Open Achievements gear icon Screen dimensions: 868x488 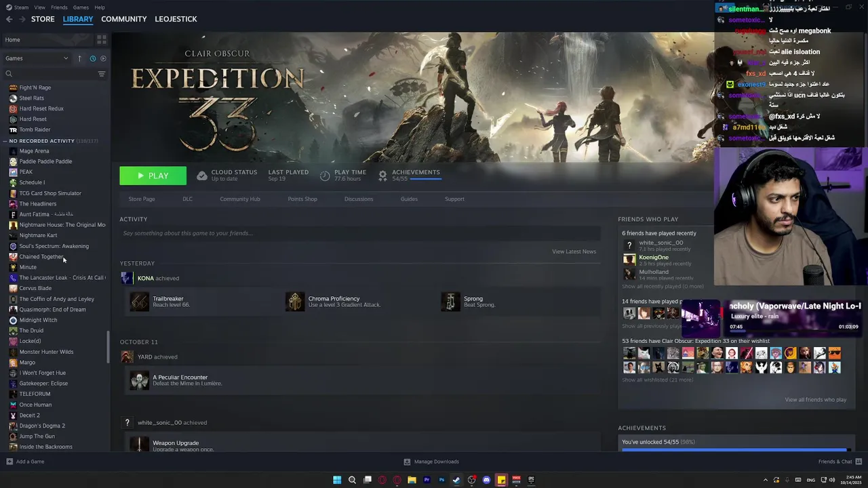pos(382,176)
